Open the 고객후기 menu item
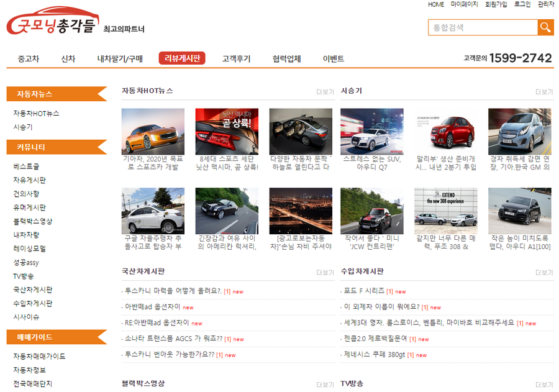 [x=237, y=58]
